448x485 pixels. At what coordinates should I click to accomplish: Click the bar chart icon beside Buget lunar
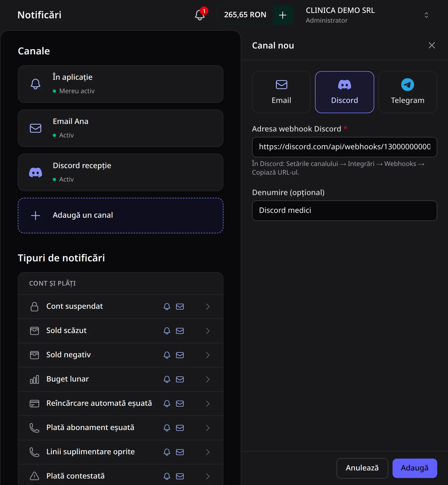click(x=34, y=379)
